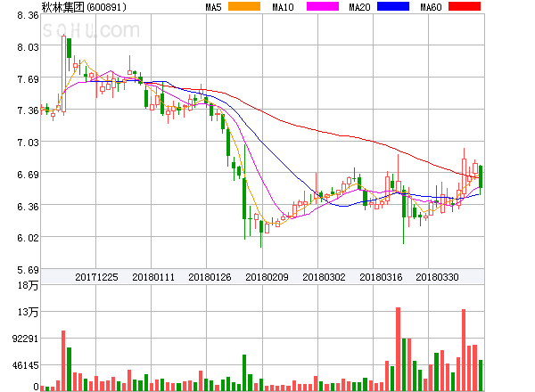Click the 7.36 price axis label
This screenshot has width=535, height=392.
[28, 110]
